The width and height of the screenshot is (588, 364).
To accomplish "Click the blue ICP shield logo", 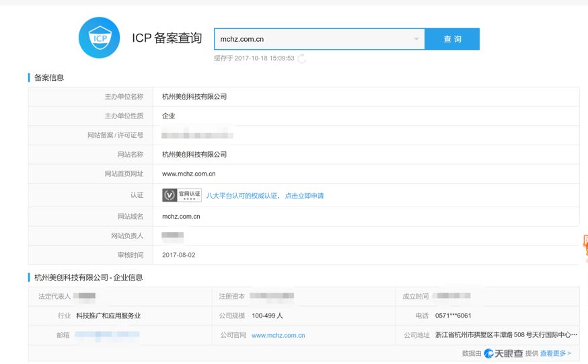I will click(99, 38).
